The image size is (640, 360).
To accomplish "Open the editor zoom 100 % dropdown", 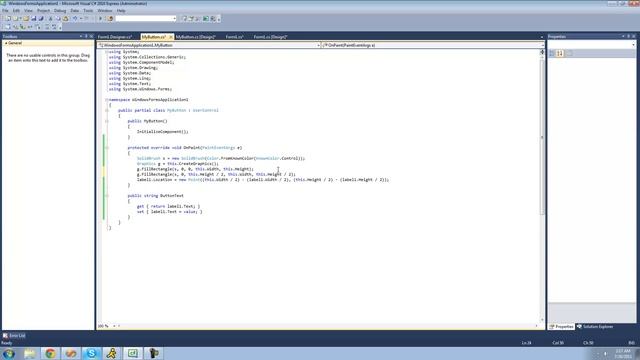I will (114, 326).
